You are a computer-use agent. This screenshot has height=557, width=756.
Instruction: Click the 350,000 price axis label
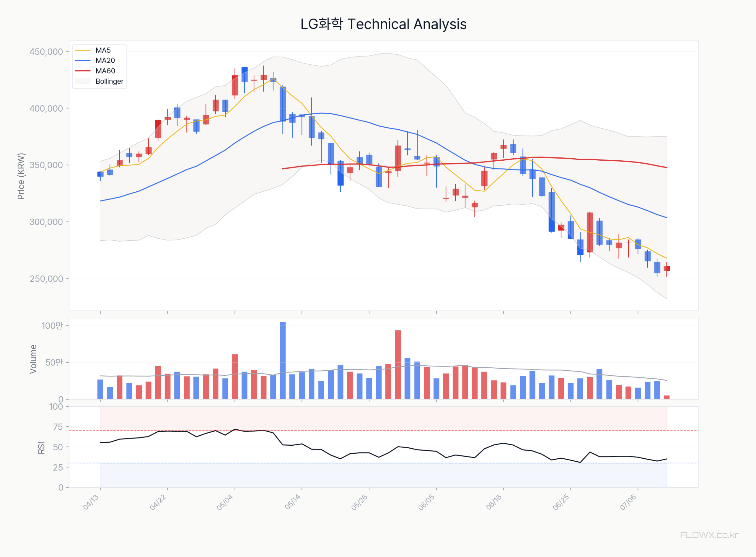[x=46, y=165]
